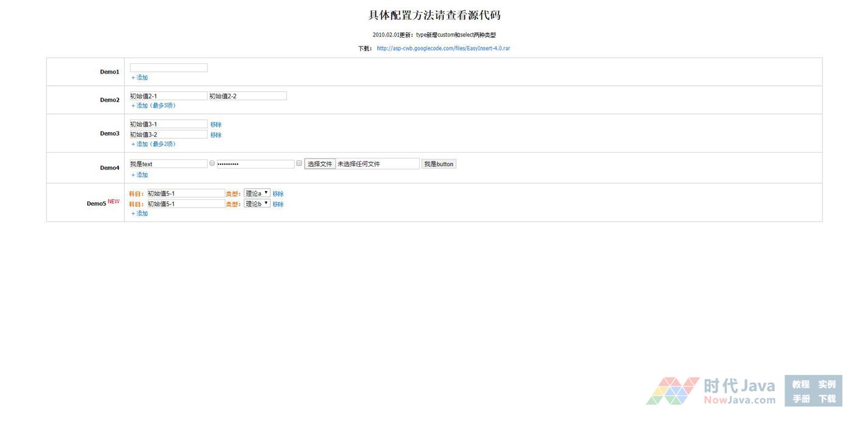Remove the second Demo5 row via 移除
Screen dimensions: 868x437
point(278,205)
